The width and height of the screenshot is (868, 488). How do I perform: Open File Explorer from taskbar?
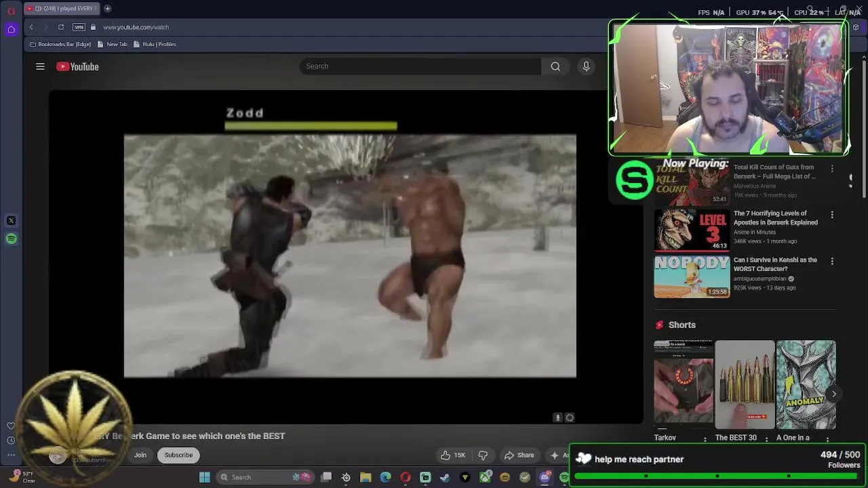click(x=366, y=477)
